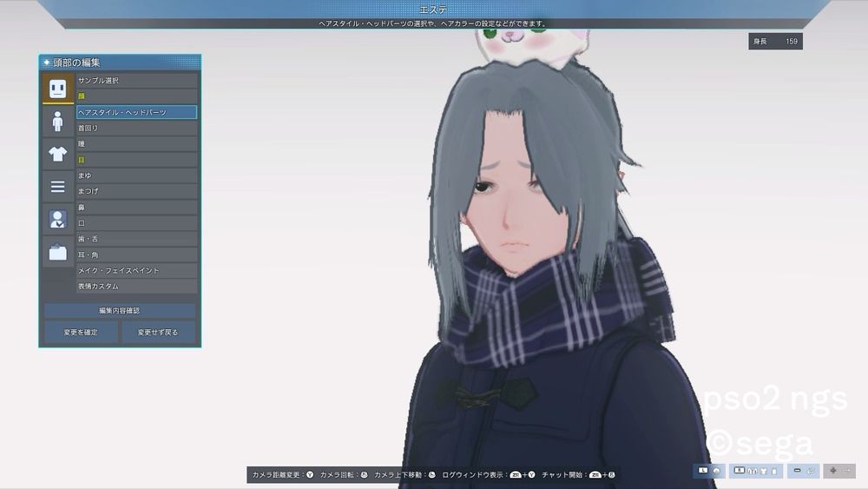Click the チャット開始 hint
Screen dimensions: 868x489
click(578, 474)
